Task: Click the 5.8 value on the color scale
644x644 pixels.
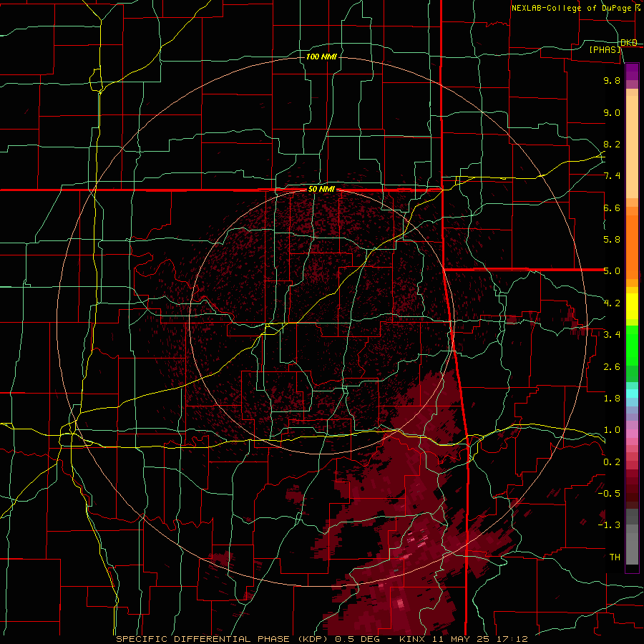Action: pos(612,240)
